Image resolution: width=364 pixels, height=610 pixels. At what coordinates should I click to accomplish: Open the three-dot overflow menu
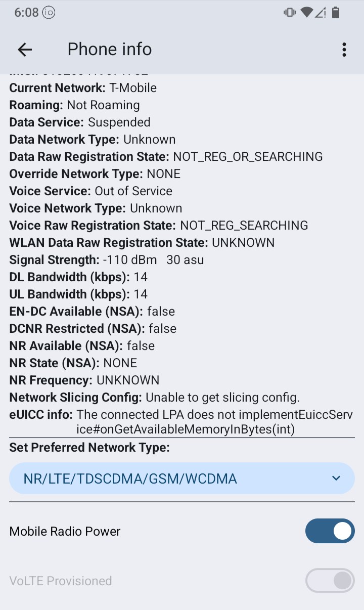344,49
